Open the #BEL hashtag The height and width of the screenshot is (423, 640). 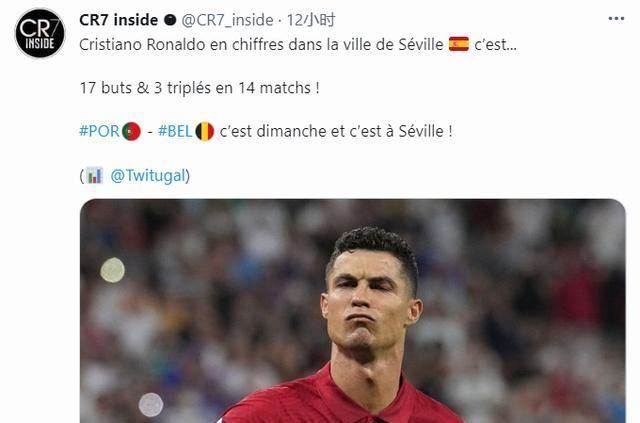175,131
